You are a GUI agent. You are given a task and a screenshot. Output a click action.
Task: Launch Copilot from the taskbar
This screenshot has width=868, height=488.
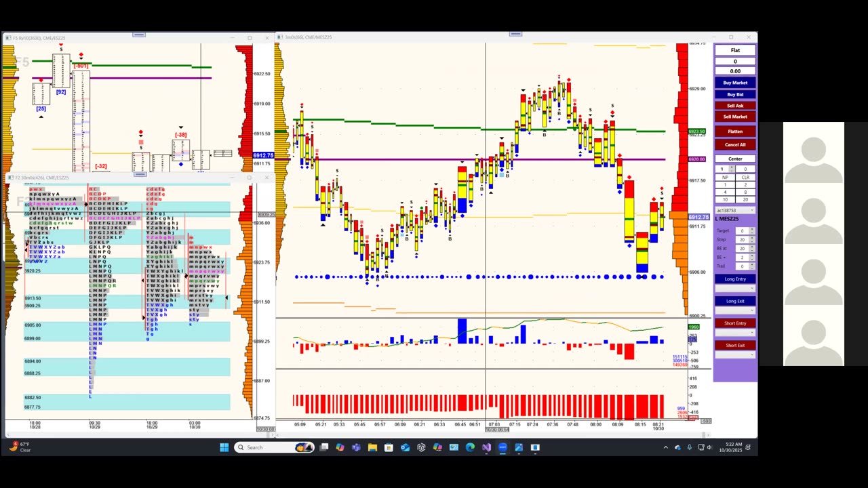click(x=340, y=447)
